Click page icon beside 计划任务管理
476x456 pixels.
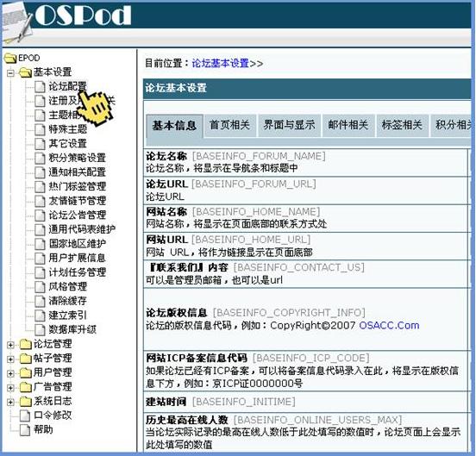(x=40, y=272)
